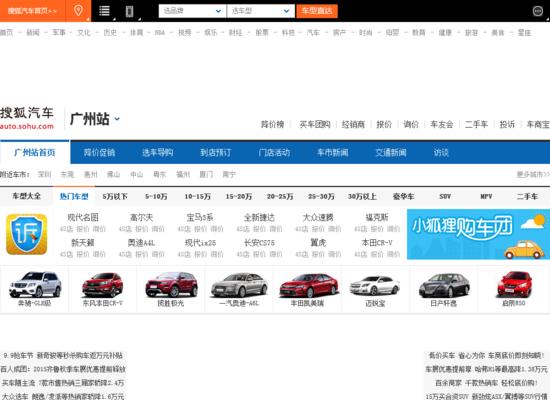The image size is (550, 400).
Task: Click the 报价 header link beside 经销商
Action: 384,124
